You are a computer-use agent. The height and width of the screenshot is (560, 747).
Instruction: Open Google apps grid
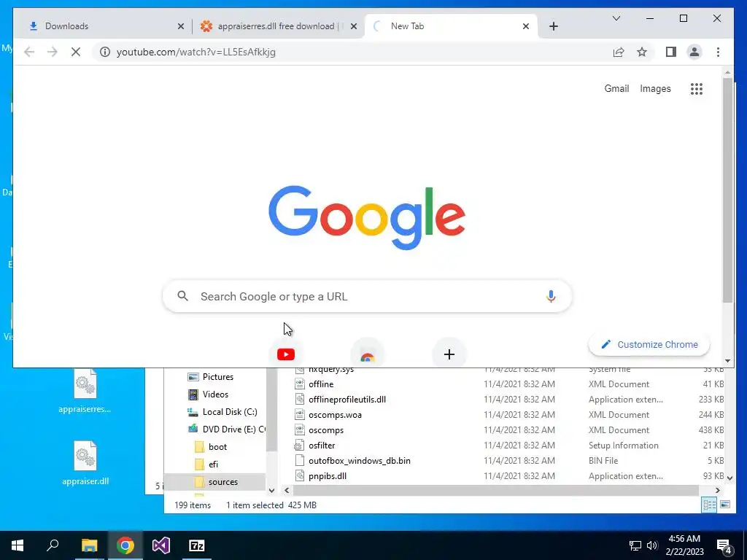pos(697,88)
